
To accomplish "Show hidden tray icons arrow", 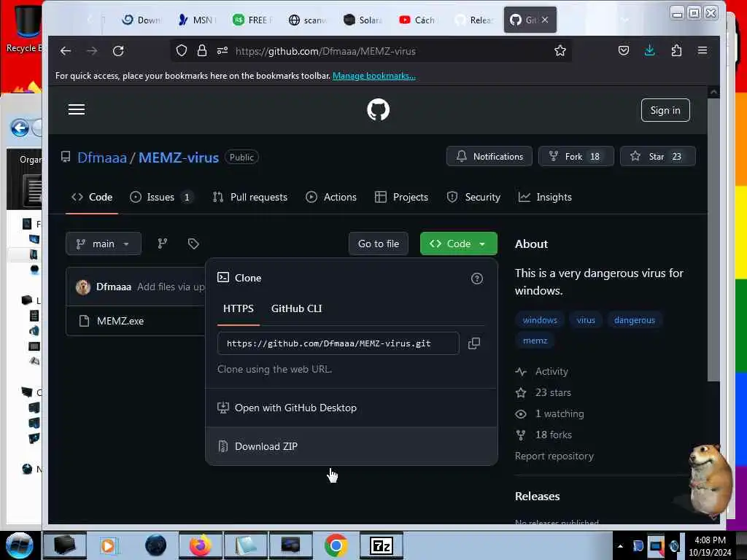I will point(620,546).
